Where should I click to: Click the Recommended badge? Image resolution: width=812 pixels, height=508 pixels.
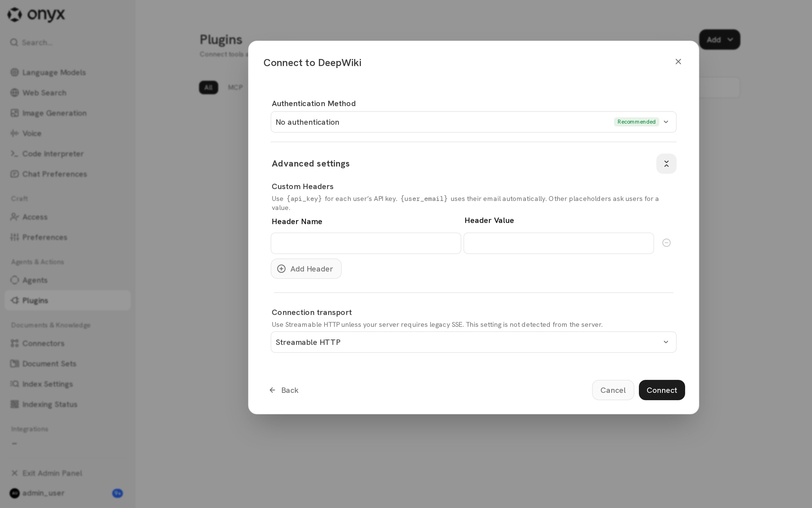click(636, 122)
